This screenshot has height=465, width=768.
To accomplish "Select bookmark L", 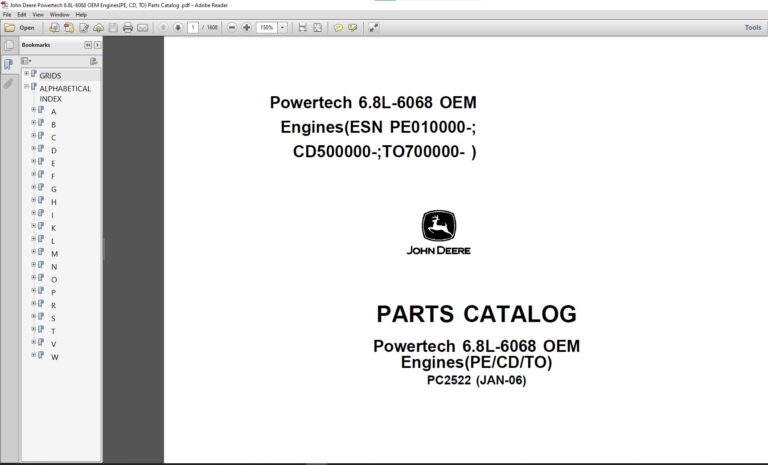I will click(53, 241).
